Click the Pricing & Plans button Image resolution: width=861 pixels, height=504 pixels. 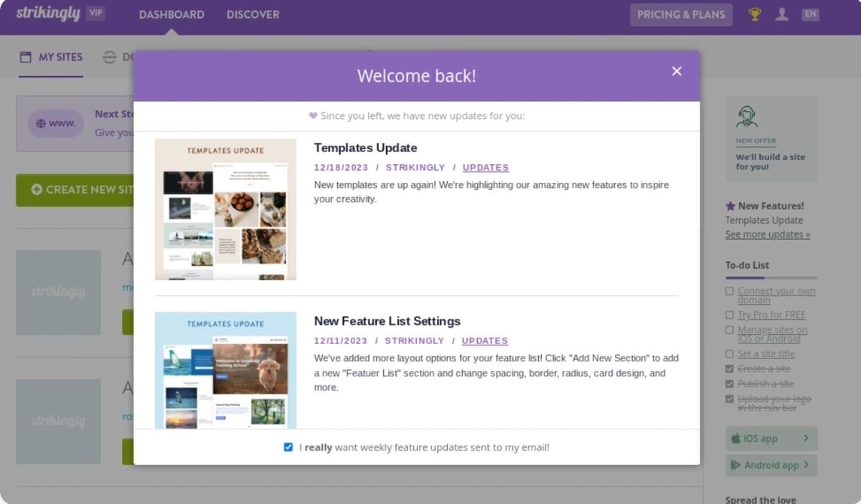click(x=681, y=14)
